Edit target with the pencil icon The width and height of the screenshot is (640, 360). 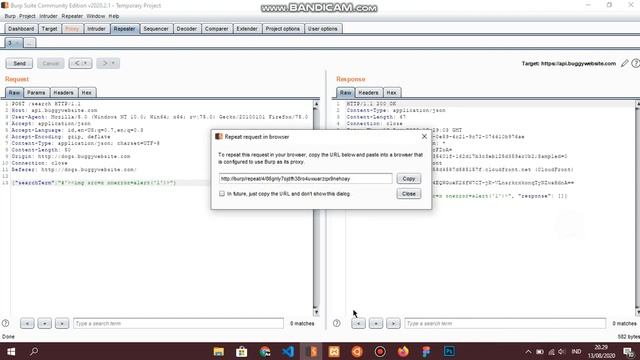(x=624, y=63)
